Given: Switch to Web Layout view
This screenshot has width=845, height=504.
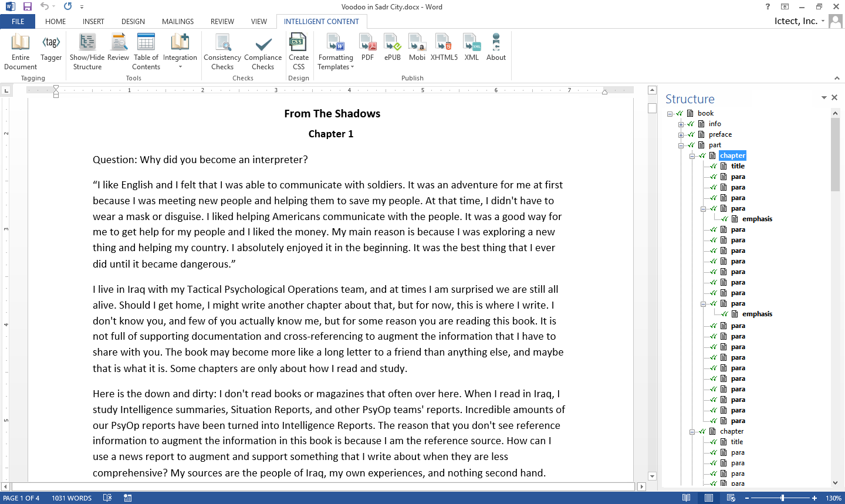Looking at the screenshot, I should [731, 498].
